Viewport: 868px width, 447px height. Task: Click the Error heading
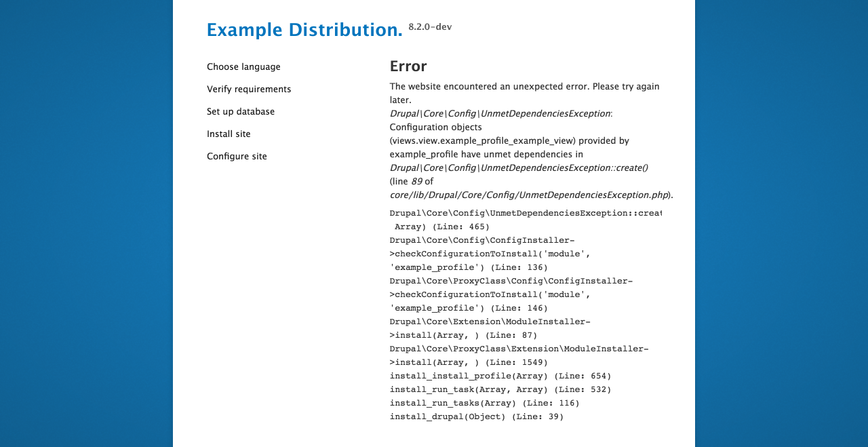tap(408, 66)
